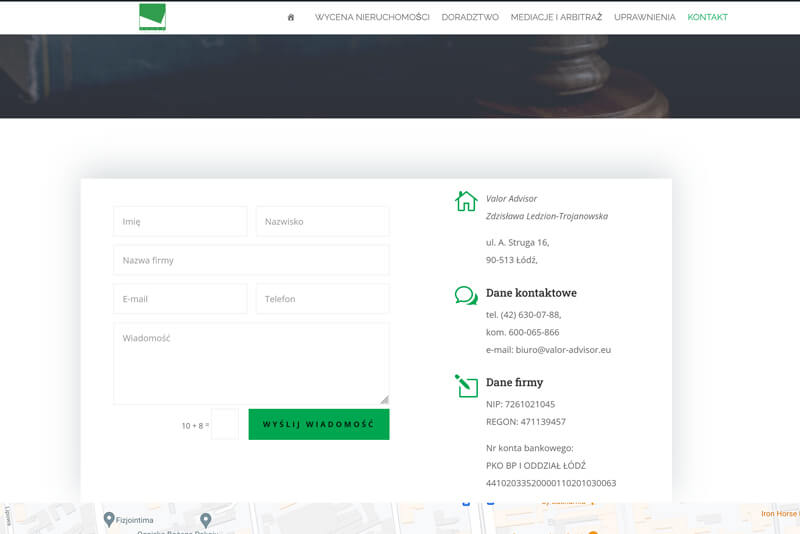Focus the E-mail input field
This screenshot has width=800, height=534.
[180, 299]
